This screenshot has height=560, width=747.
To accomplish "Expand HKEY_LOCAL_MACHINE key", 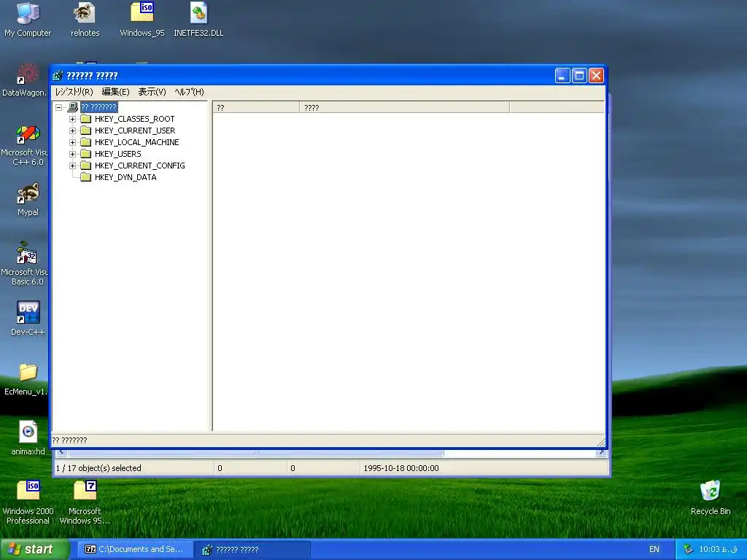I will tap(72, 142).
